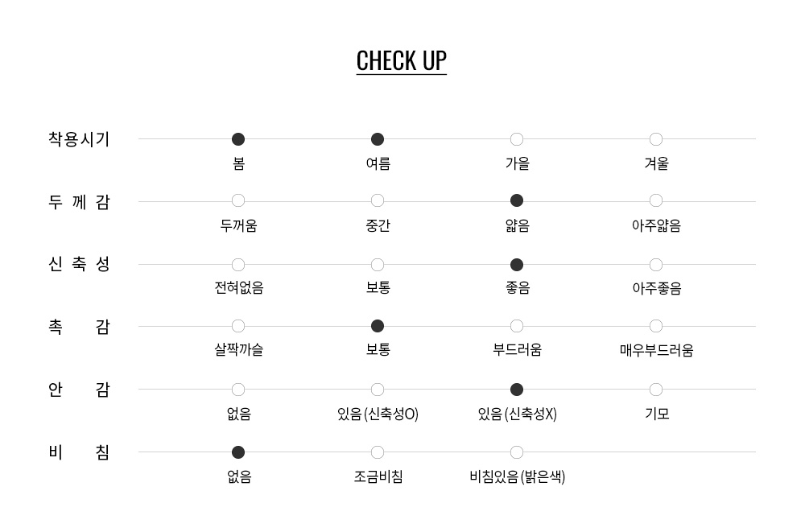Choose 부드러움 texture dot

click(x=517, y=326)
